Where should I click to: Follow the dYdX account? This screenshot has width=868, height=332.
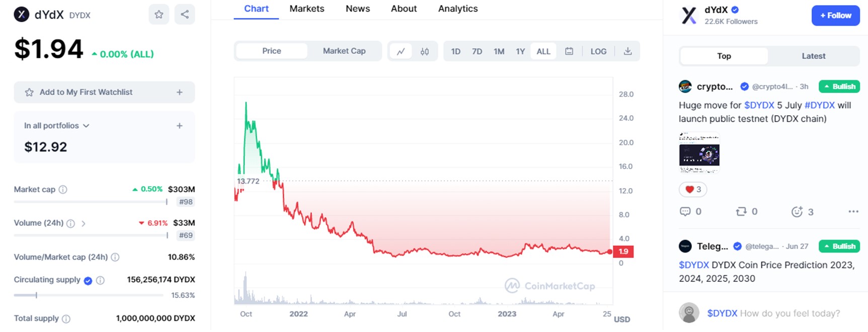click(x=835, y=16)
